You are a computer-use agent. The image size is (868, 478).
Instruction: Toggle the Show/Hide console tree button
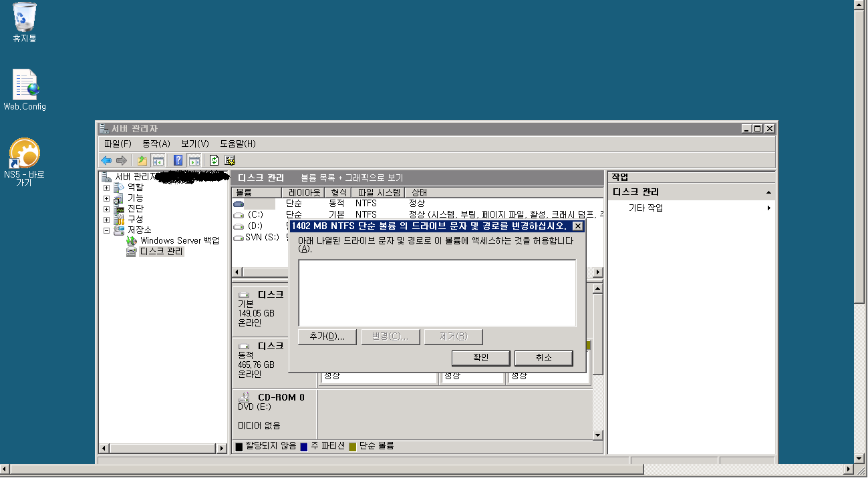(x=158, y=160)
